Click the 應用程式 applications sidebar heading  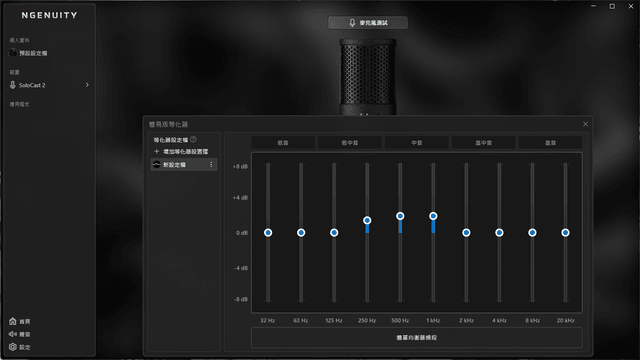pyautogui.click(x=19, y=104)
